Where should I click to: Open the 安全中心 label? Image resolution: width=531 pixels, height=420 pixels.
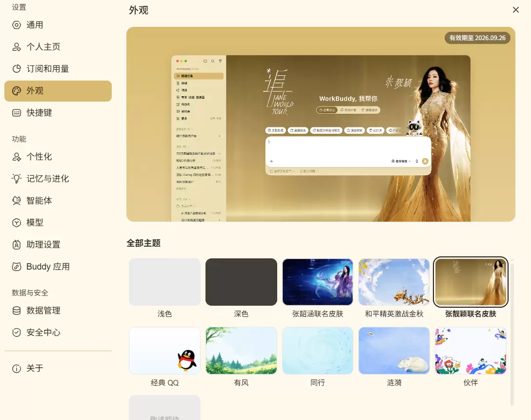[x=43, y=333]
